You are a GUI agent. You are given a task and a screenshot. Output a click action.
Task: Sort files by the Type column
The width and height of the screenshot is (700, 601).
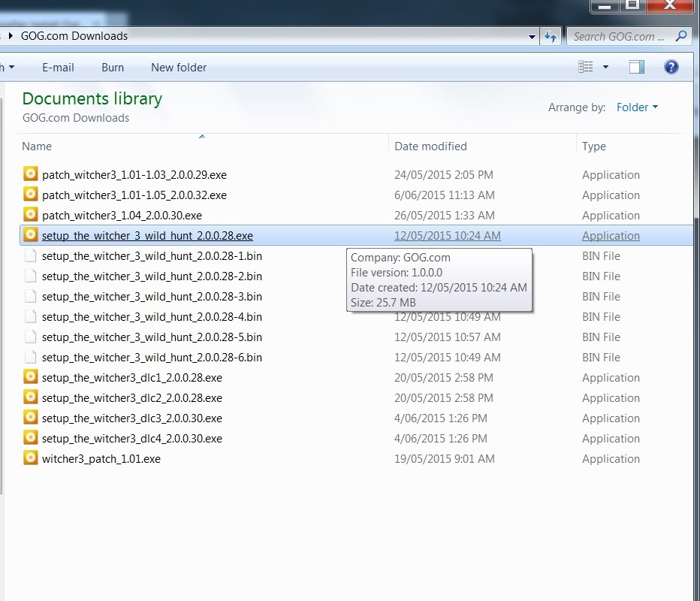click(594, 146)
